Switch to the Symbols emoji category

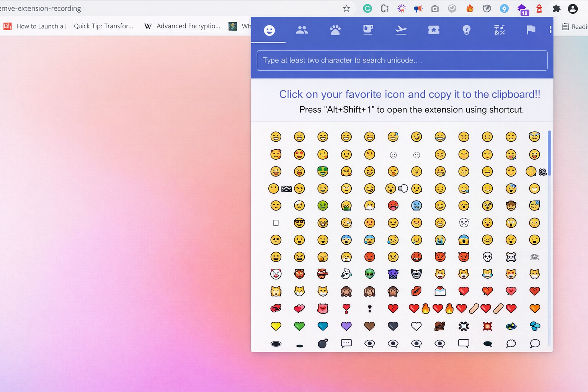(499, 30)
